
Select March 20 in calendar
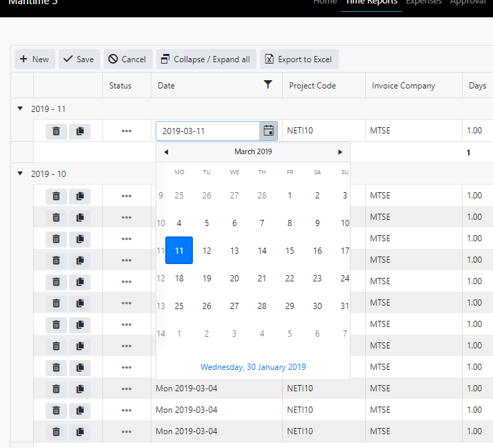[x=234, y=278]
